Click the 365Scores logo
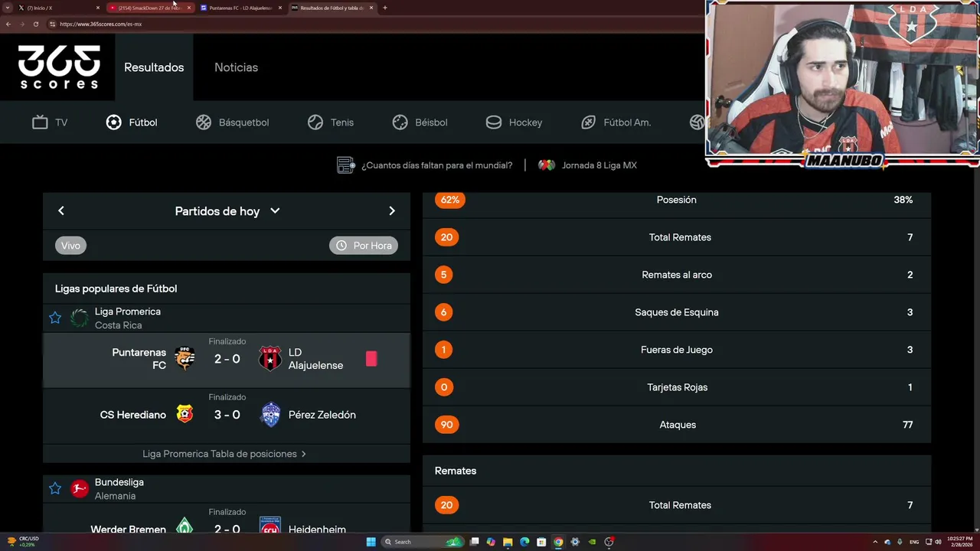This screenshot has height=551, width=980. click(x=59, y=67)
